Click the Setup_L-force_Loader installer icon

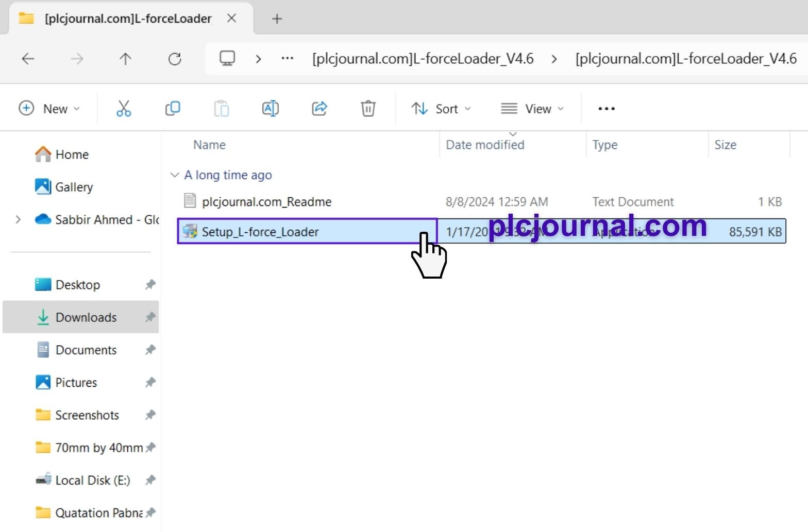coord(190,231)
